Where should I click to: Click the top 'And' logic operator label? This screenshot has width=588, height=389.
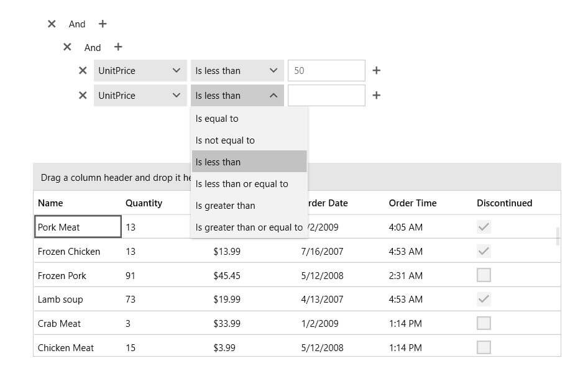(76, 24)
